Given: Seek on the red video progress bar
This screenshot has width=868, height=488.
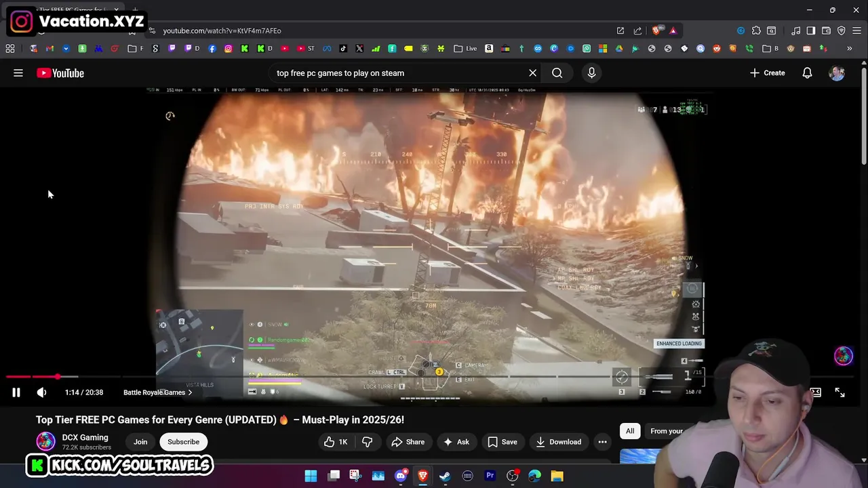Looking at the screenshot, I should 434,376.
